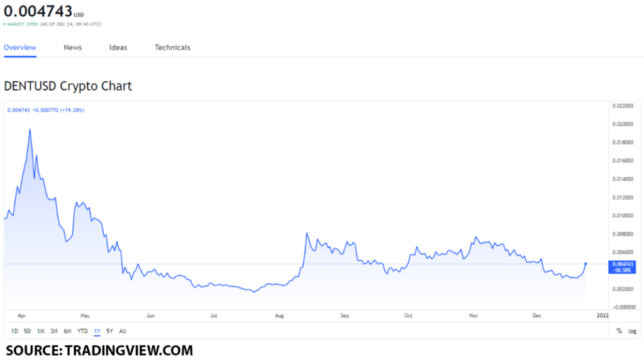Click the 0.010000 price axis label
The width and height of the screenshot is (644, 362).
click(623, 216)
